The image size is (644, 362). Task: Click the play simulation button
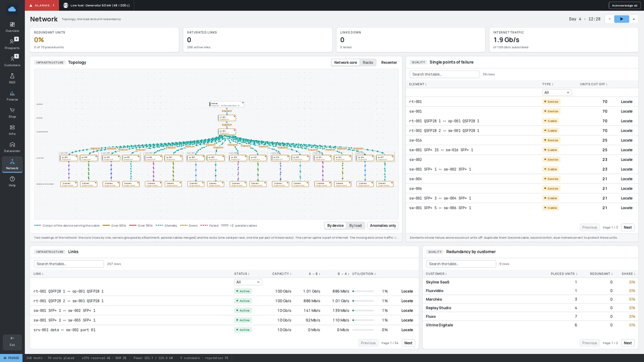pyautogui.click(x=621, y=19)
